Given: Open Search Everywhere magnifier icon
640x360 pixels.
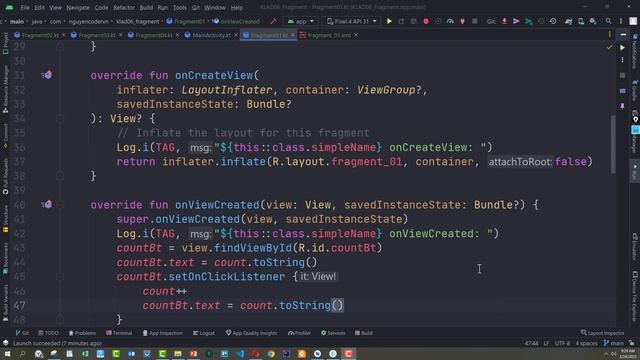Looking at the screenshot, I should click(x=608, y=21).
